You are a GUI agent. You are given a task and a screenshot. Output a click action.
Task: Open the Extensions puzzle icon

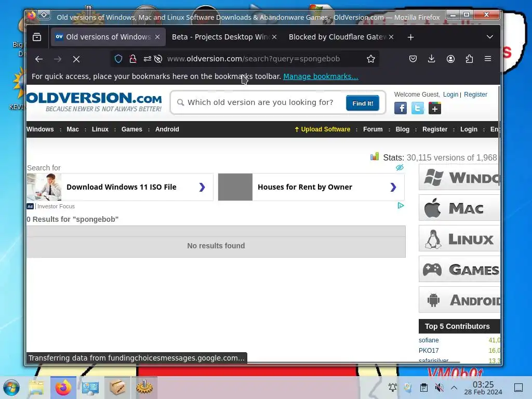[x=469, y=59]
